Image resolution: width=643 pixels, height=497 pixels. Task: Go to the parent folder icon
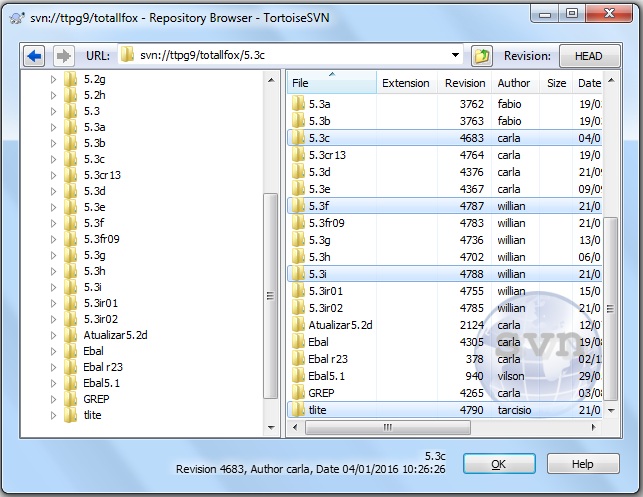click(x=482, y=56)
